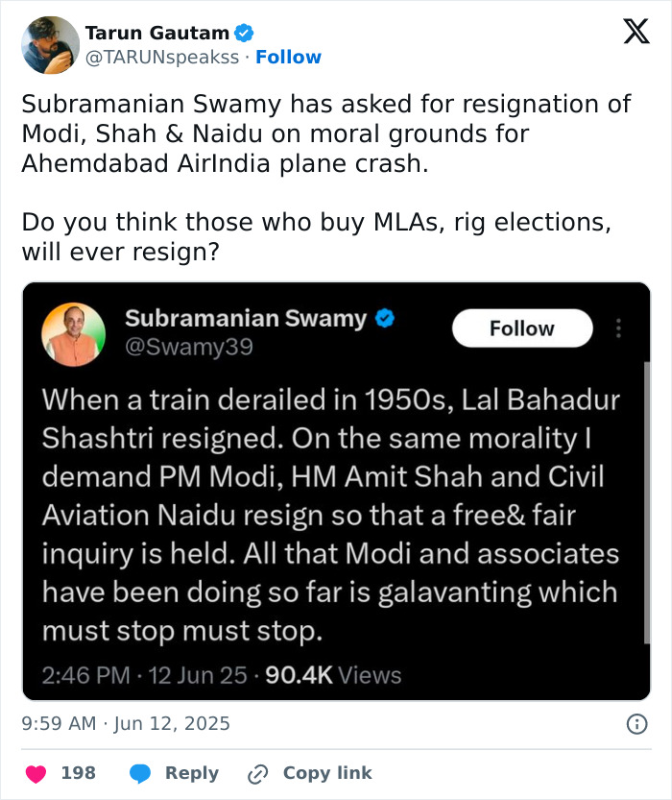The height and width of the screenshot is (800, 672).
Task: Follow @TARUNspeakss via the Follow link
Action: click(288, 58)
